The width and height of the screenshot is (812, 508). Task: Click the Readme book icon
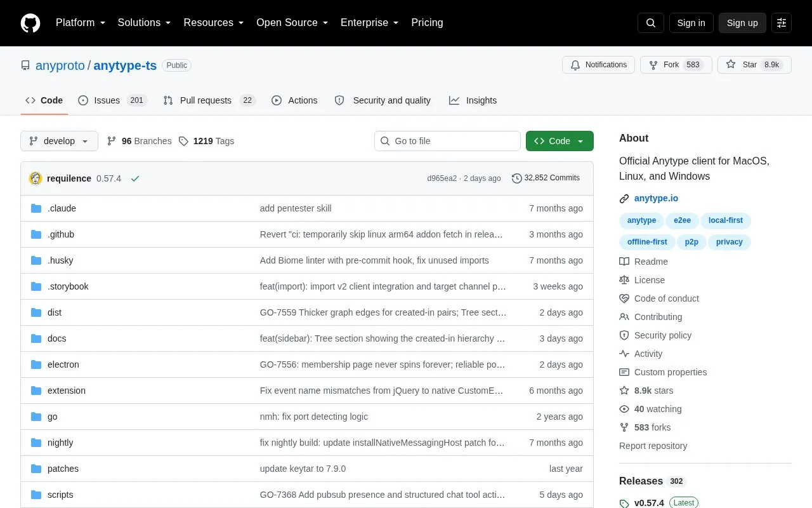pyautogui.click(x=624, y=262)
